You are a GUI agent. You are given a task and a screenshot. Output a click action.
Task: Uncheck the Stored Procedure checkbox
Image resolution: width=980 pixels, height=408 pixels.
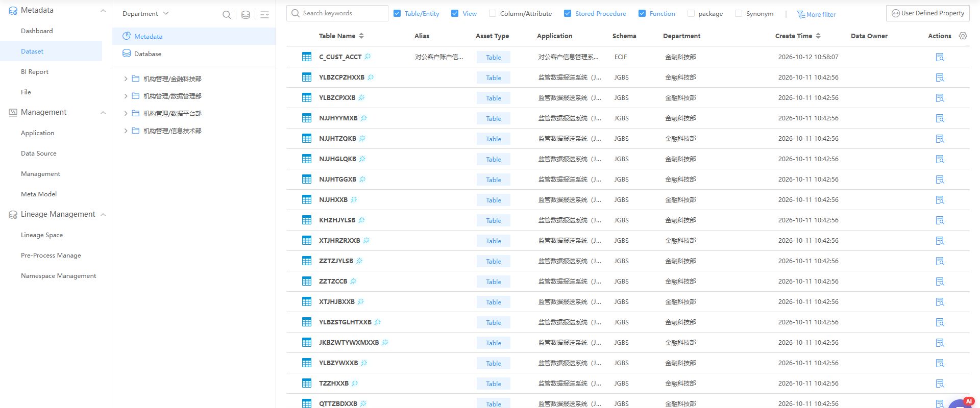568,13
